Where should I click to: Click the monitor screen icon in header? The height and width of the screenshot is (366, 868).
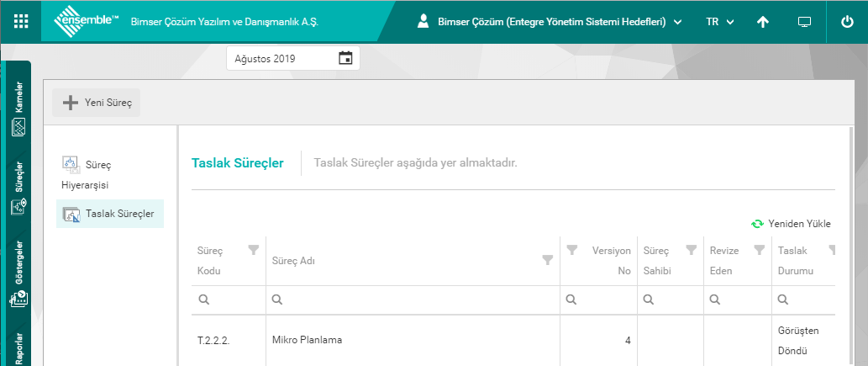pos(804,22)
